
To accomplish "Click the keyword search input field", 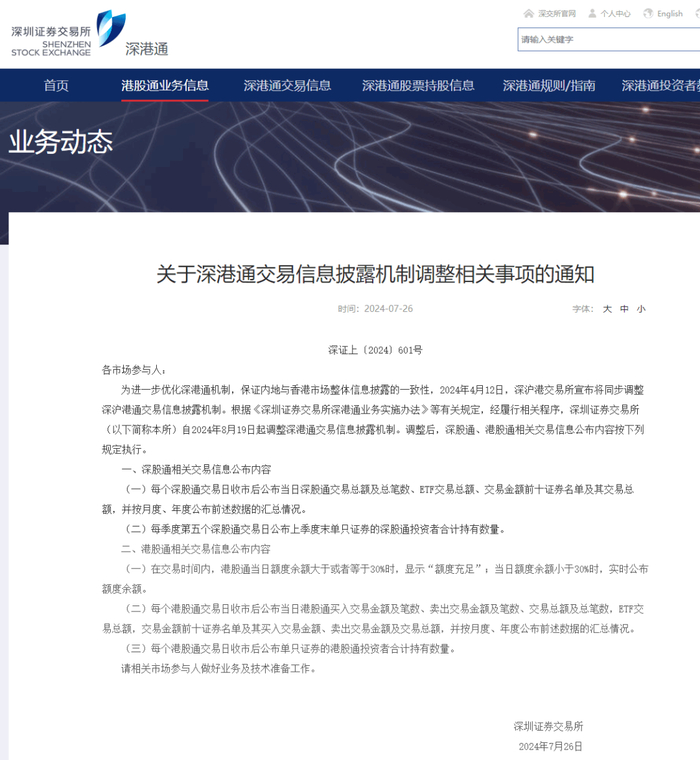I will (x=608, y=40).
